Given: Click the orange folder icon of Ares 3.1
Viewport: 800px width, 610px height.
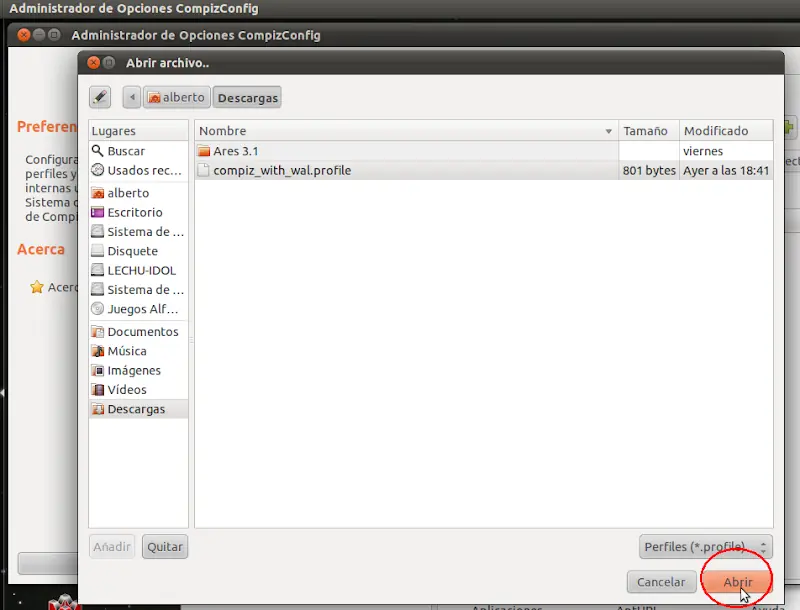Looking at the screenshot, I should click(x=204, y=151).
